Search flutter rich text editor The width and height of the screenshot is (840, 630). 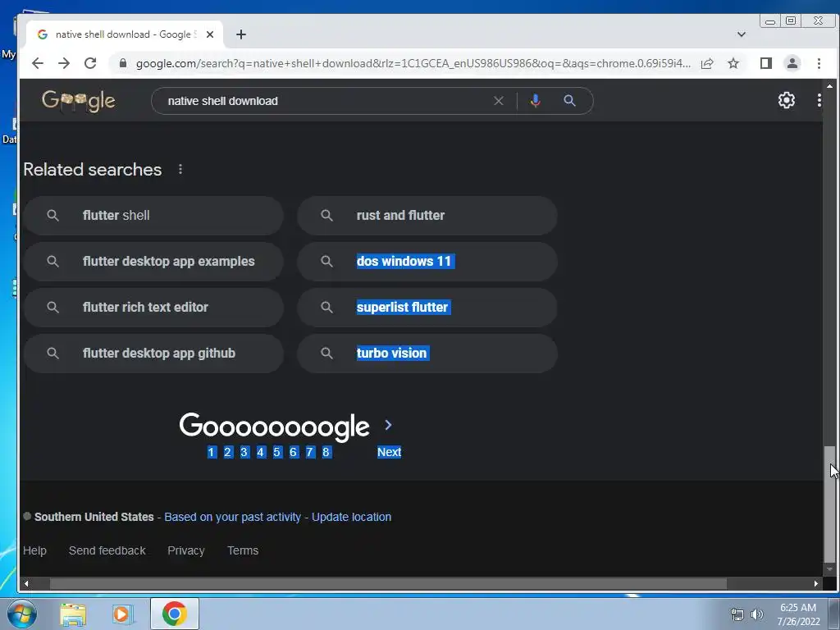point(153,308)
